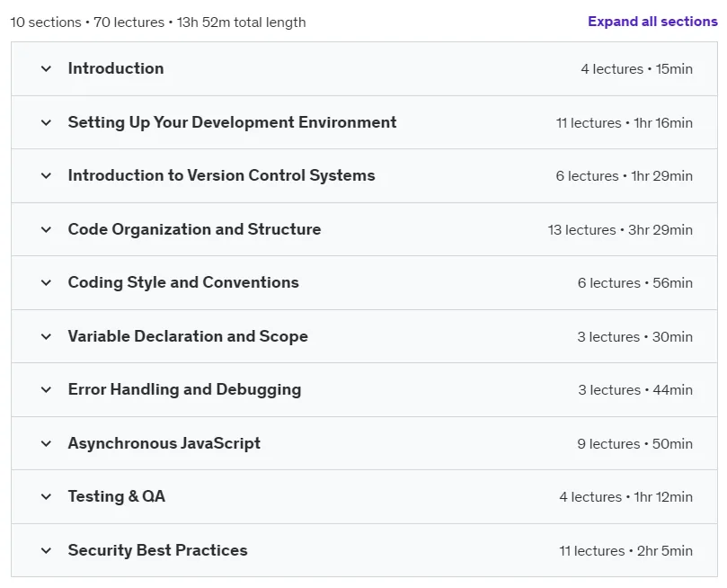Click '13 lectures • 3hr 29min' text
The image size is (727, 588).
click(x=620, y=230)
